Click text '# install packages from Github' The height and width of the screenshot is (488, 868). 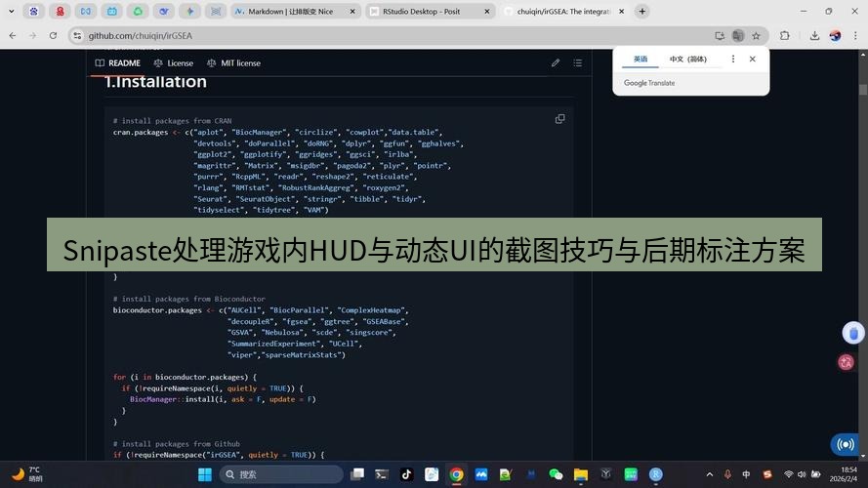pos(176,444)
